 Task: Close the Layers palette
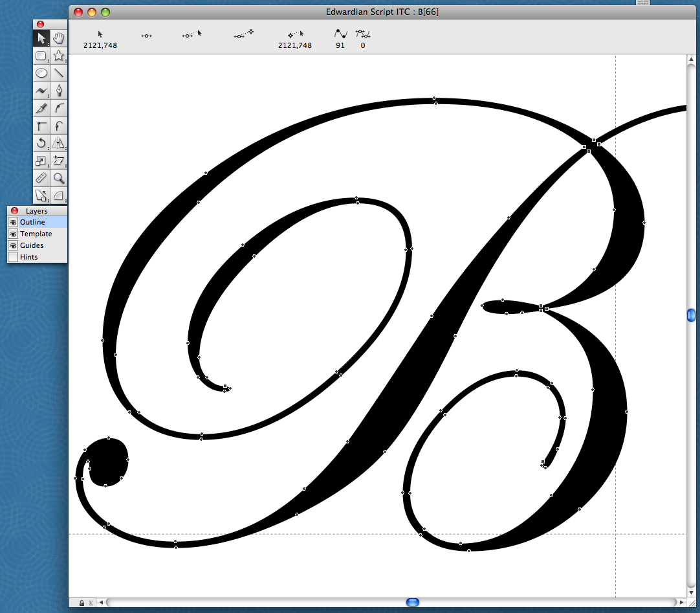15,210
